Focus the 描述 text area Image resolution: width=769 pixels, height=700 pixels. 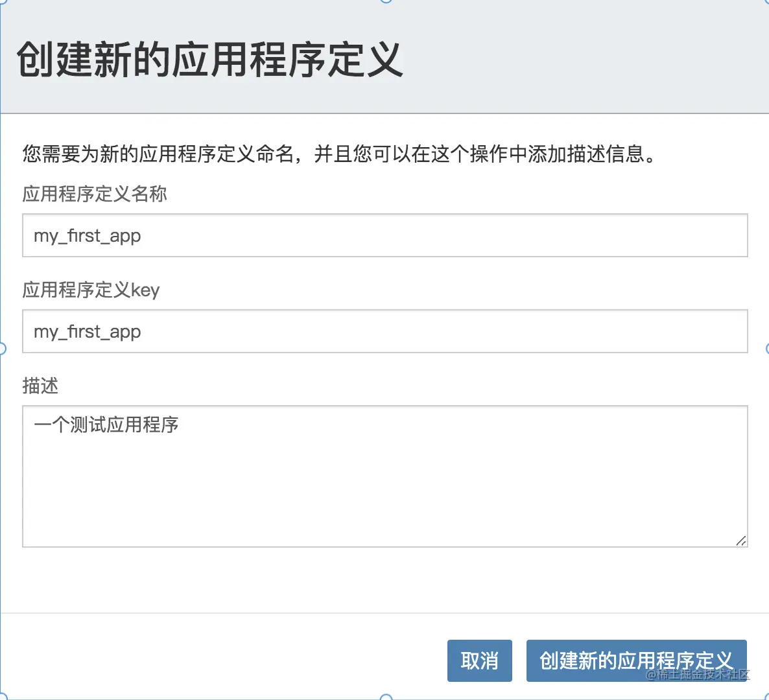point(385,476)
